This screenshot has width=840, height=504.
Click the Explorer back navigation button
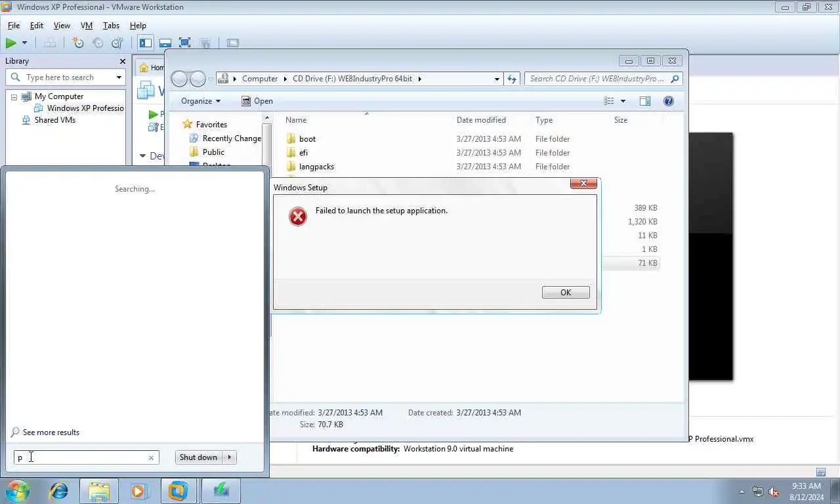179,79
